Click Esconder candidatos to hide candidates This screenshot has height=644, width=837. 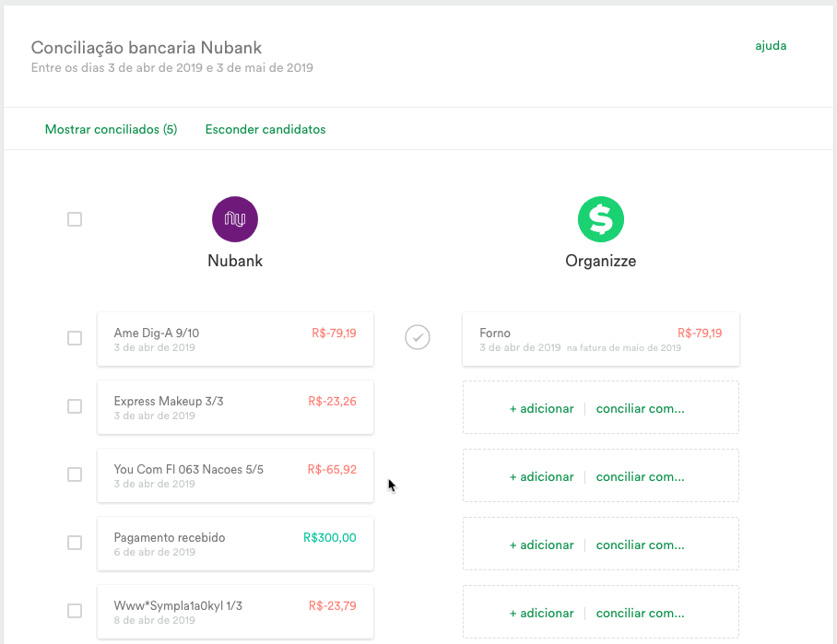265,129
